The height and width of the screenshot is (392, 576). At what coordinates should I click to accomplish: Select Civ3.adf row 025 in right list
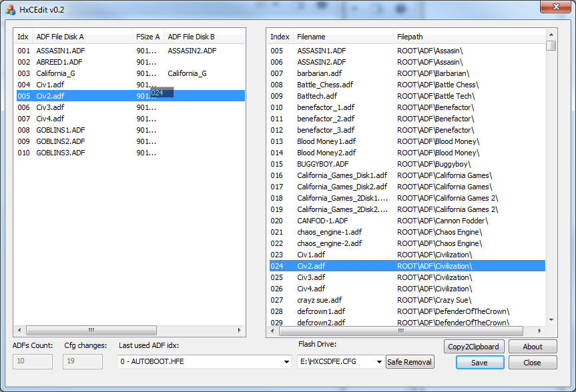pos(407,277)
